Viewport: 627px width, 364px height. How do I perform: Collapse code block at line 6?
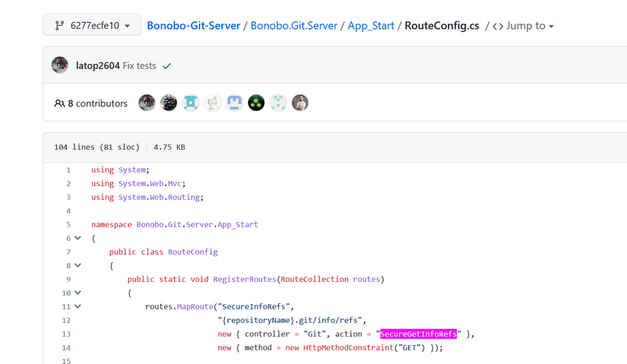[x=78, y=239]
